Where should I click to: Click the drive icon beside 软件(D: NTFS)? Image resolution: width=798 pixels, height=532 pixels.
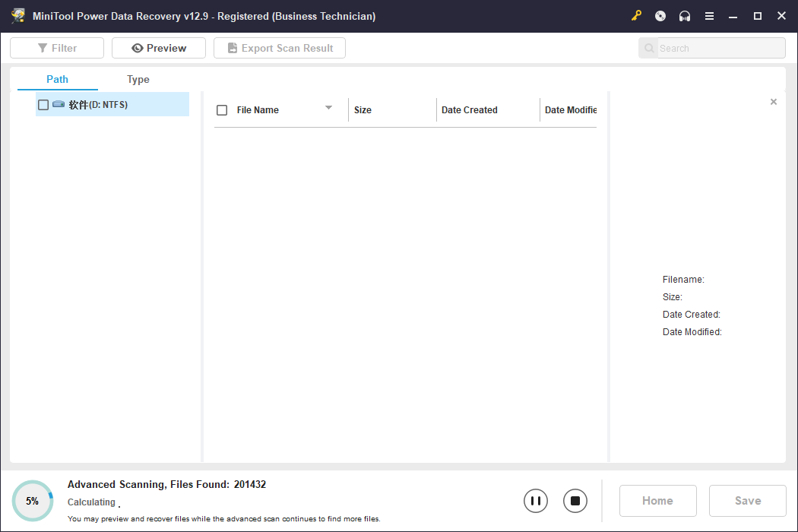(x=59, y=104)
